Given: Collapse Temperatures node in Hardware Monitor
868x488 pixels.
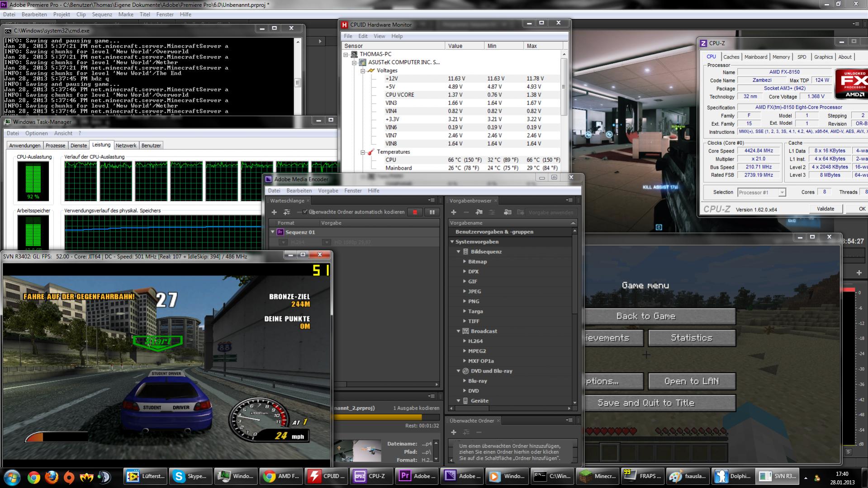Looking at the screenshot, I should point(363,152).
